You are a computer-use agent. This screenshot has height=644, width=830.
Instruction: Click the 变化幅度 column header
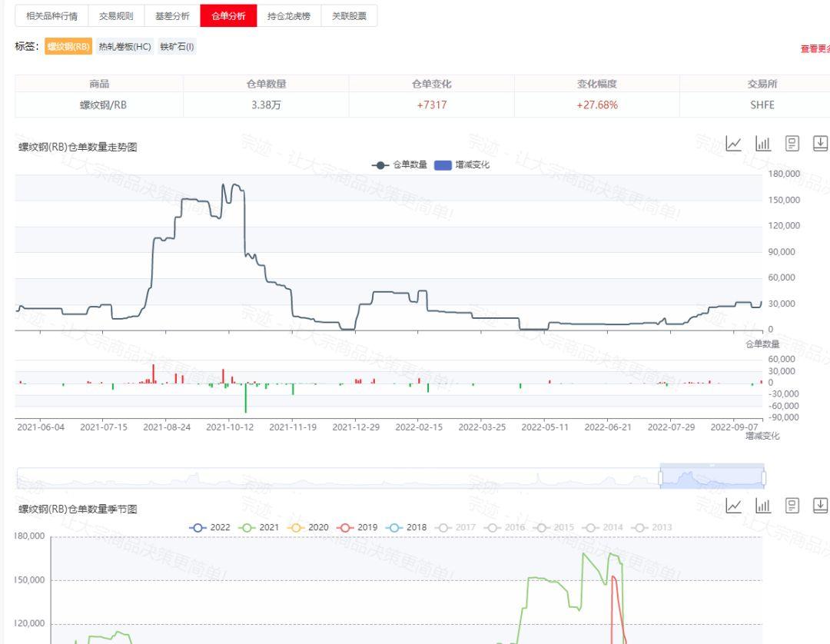click(597, 84)
